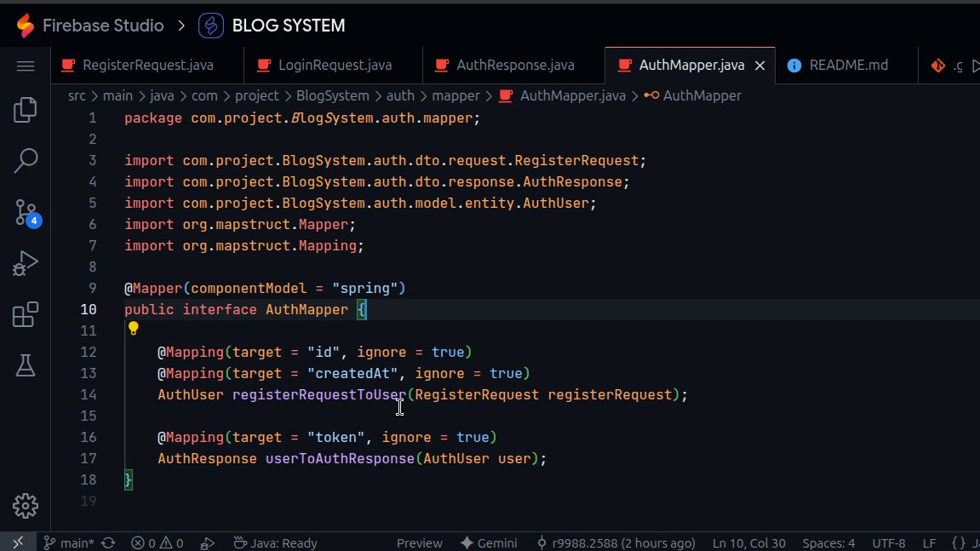The height and width of the screenshot is (551, 980).
Task: Click 'registerRequestToUser' method name
Action: coord(319,394)
